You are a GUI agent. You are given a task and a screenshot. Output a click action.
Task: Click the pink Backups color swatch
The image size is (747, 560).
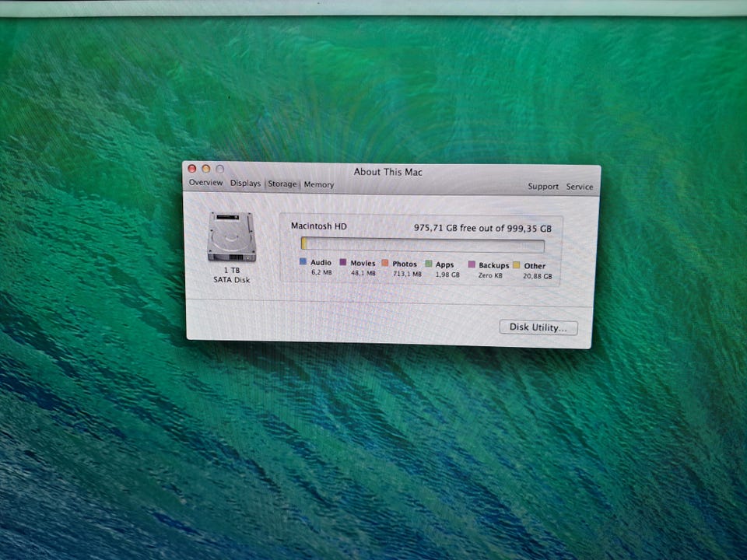[x=472, y=264]
